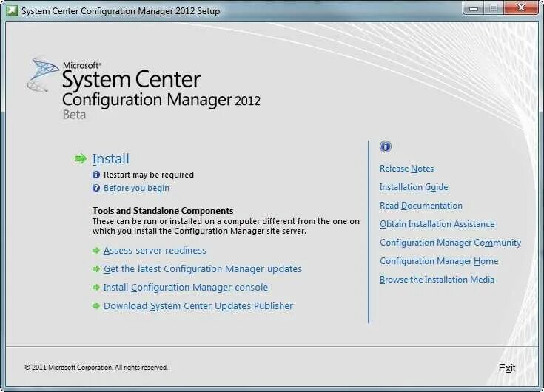Image resolution: width=544 pixels, height=392 pixels.
Task: Click the Tools and Standalone Components heading
Action: [163, 211]
